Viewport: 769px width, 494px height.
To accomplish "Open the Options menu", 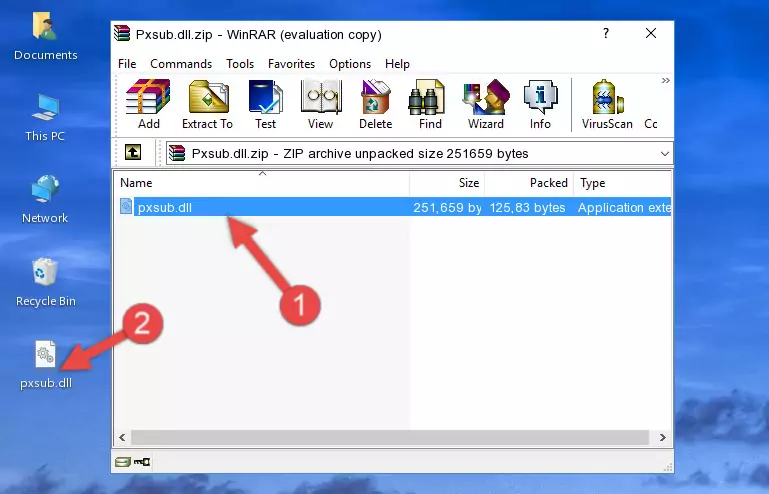I will 350,64.
